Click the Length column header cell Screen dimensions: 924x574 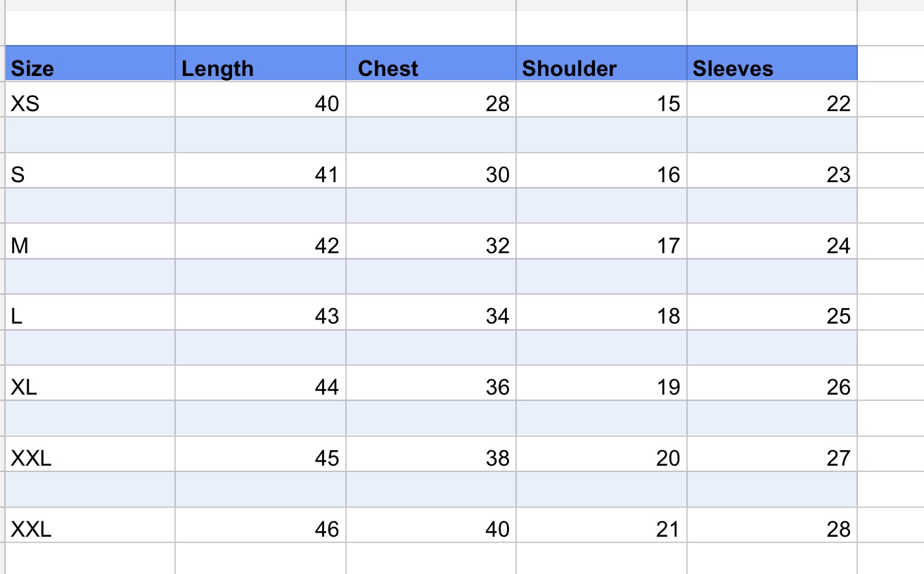pyautogui.click(x=260, y=64)
